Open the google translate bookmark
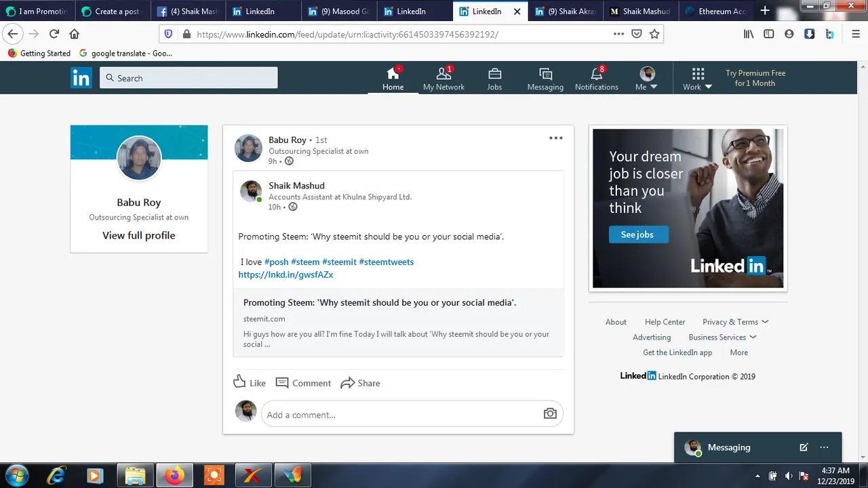This screenshot has height=488, width=868. pos(125,53)
